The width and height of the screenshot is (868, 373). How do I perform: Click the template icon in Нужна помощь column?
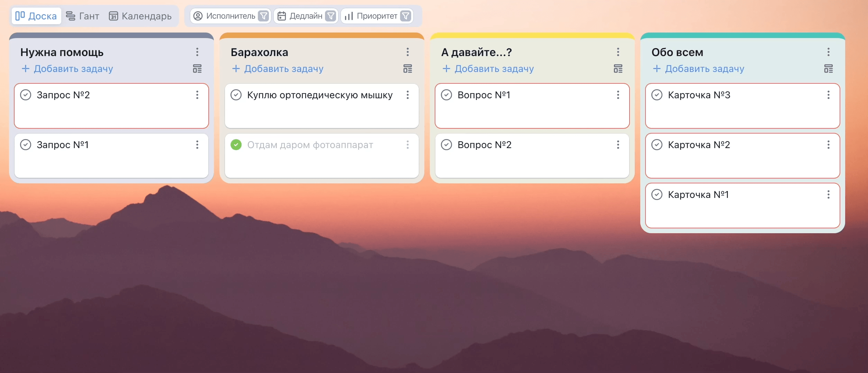tap(197, 69)
